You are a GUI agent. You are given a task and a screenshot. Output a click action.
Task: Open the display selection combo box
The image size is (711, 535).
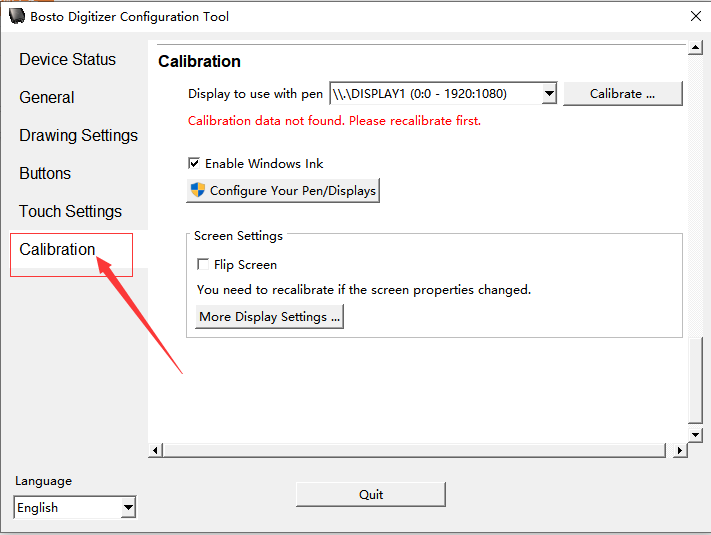(x=443, y=93)
